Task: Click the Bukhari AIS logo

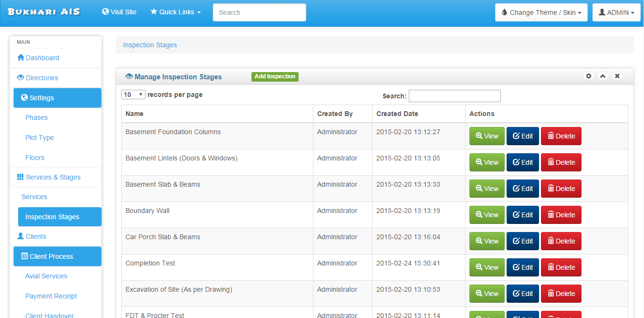Action: pos(44,12)
